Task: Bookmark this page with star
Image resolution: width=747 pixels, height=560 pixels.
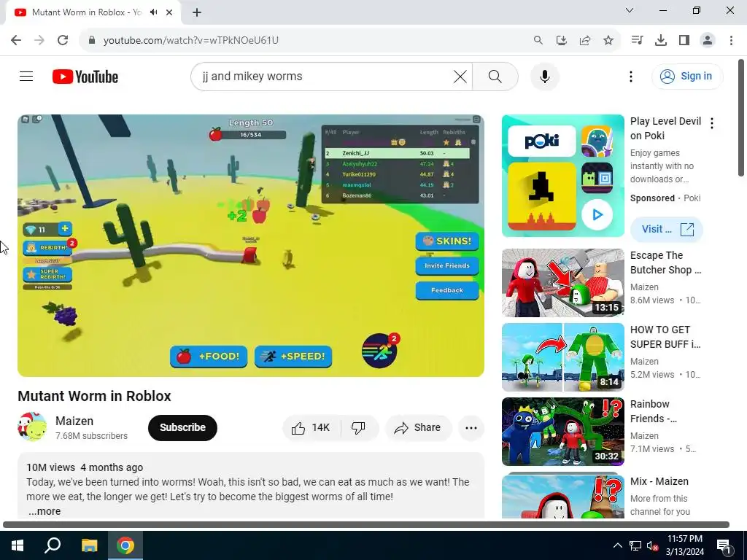Action: click(x=608, y=40)
